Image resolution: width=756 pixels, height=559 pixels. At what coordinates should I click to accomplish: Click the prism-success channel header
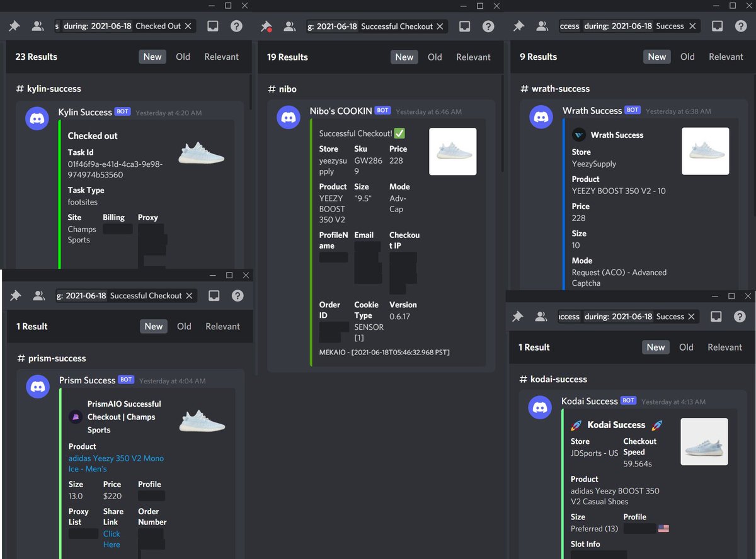tap(51, 358)
